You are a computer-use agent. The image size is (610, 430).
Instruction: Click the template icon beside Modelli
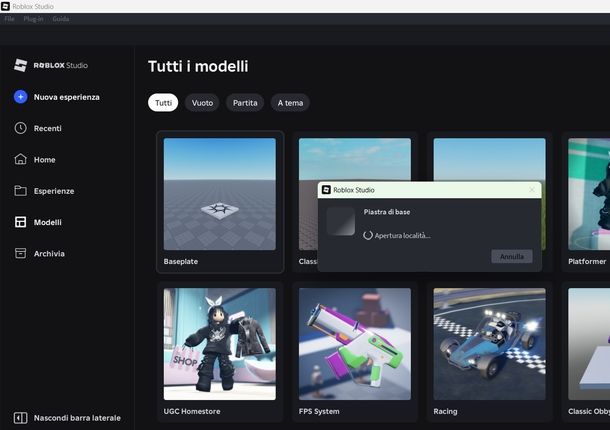20,222
